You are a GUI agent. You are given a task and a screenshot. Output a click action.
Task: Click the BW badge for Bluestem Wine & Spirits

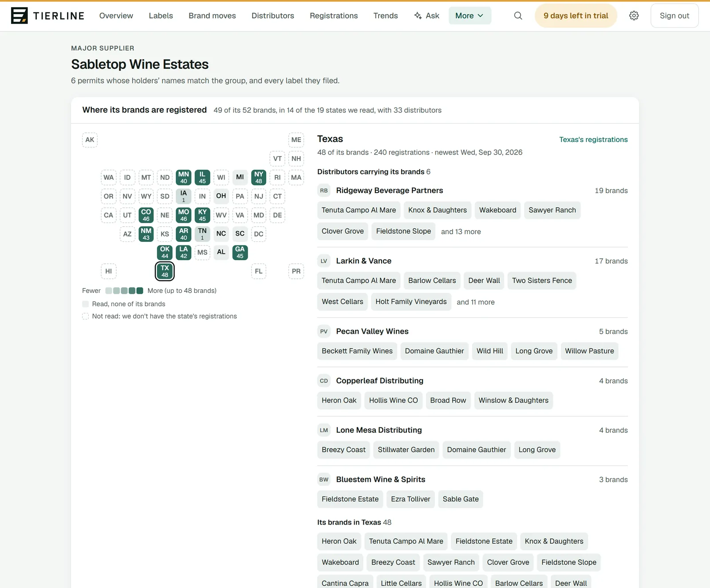pyautogui.click(x=324, y=479)
